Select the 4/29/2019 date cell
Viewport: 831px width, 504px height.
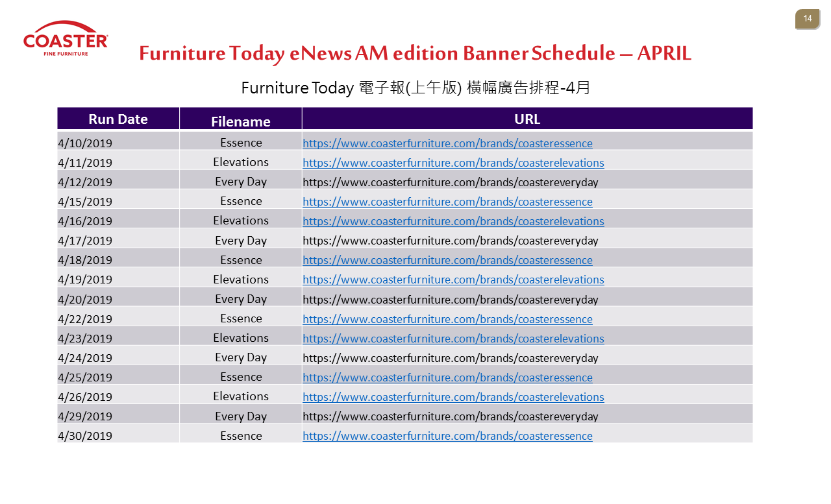(118, 414)
